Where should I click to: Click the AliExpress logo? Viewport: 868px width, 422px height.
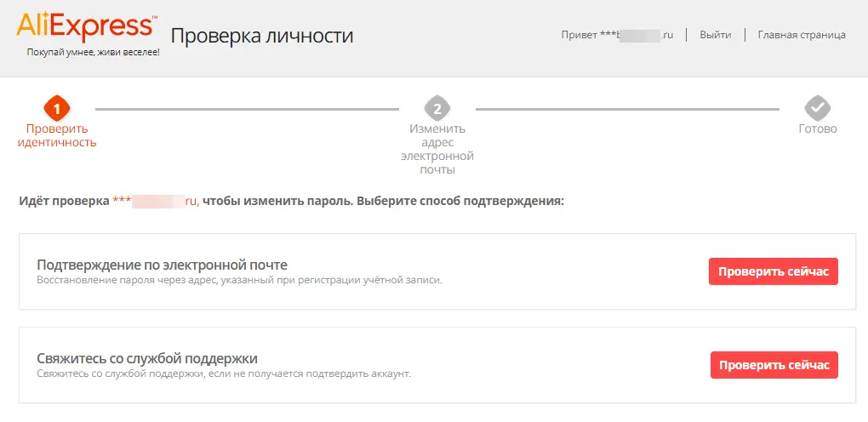point(86,28)
